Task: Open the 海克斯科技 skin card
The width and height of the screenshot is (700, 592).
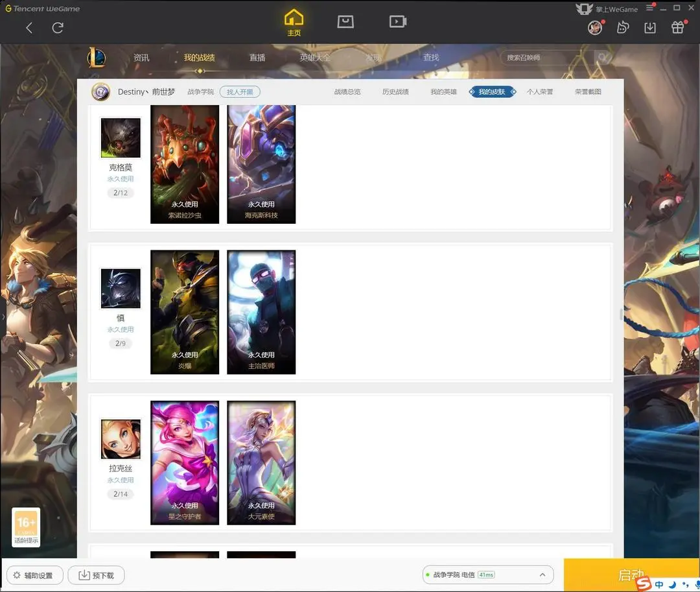Action: pos(261,164)
